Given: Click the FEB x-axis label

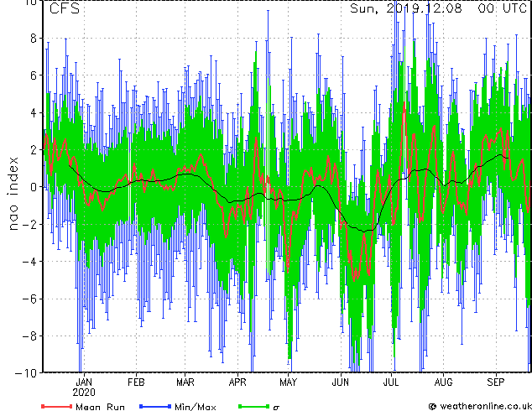Looking at the screenshot, I should 136,382.
